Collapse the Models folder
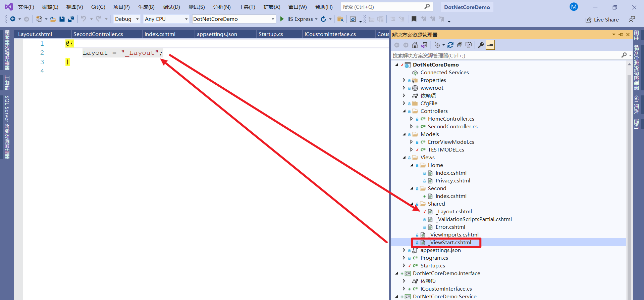The height and width of the screenshot is (300, 644). [x=404, y=134]
